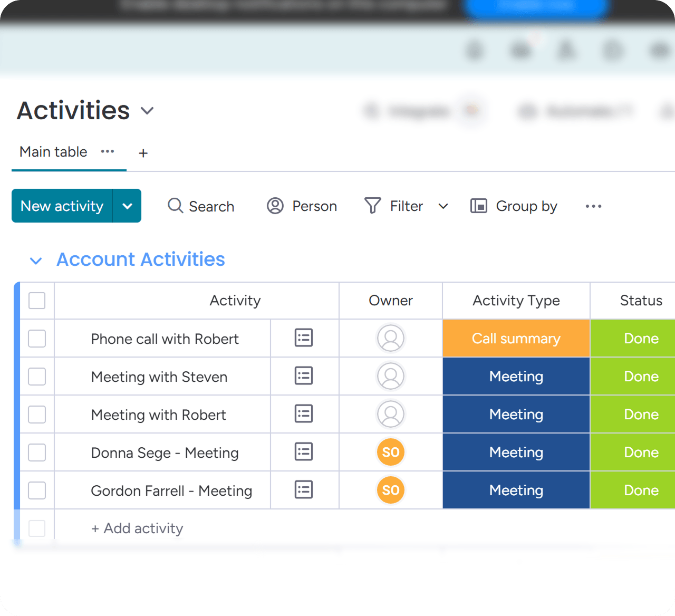
Task: Change Meeting type for Gordon Farrell row
Action: tap(516, 490)
